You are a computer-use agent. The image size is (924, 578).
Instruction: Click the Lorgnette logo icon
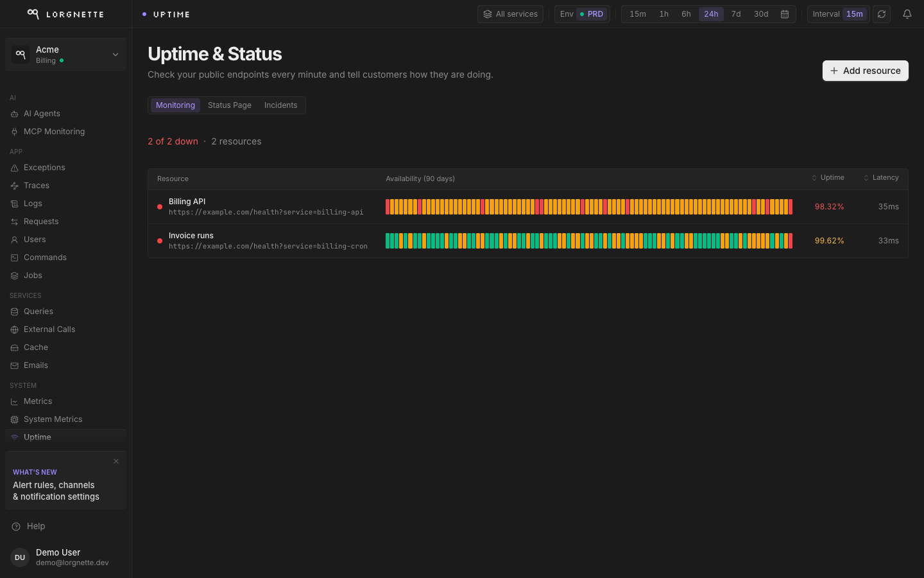pyautogui.click(x=33, y=14)
